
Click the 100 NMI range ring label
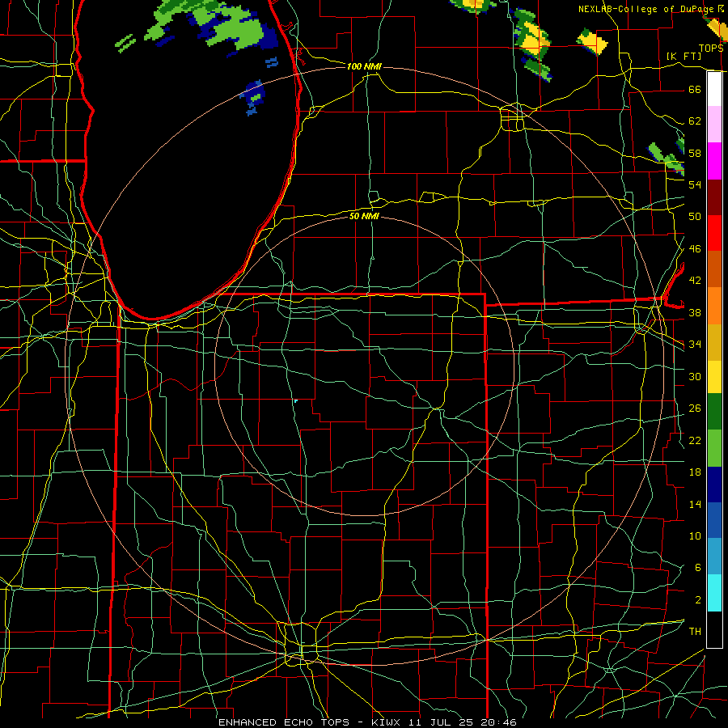click(365, 66)
